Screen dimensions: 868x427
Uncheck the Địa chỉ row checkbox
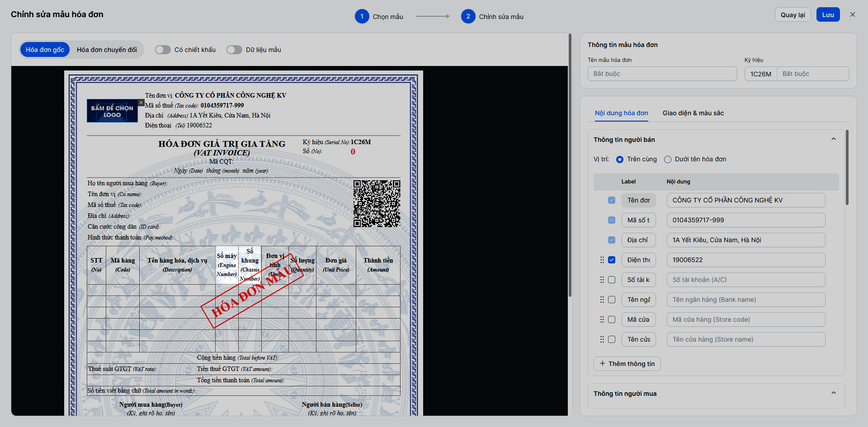click(612, 240)
